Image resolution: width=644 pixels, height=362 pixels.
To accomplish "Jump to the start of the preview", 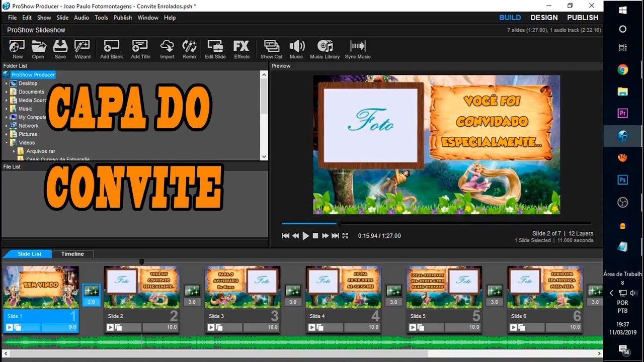I will pyautogui.click(x=285, y=236).
